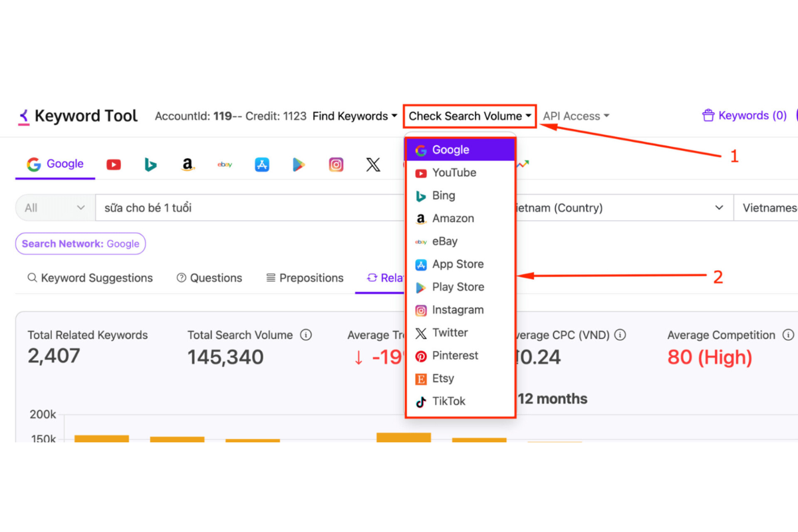This screenshot has width=798, height=532.
Task: Select the X (Twitter) platform icon
Action: click(373, 164)
